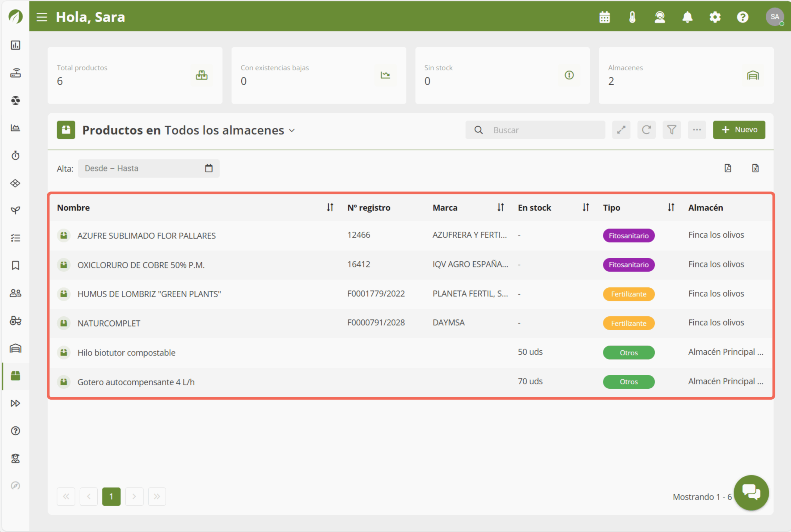Sort table by En stock column
The image size is (791, 532).
pyautogui.click(x=585, y=207)
